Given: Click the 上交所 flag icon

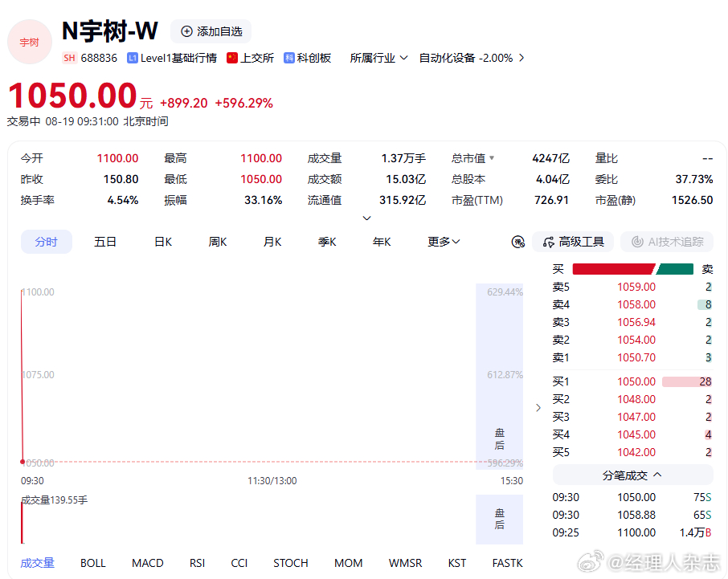Looking at the screenshot, I should tap(232, 58).
